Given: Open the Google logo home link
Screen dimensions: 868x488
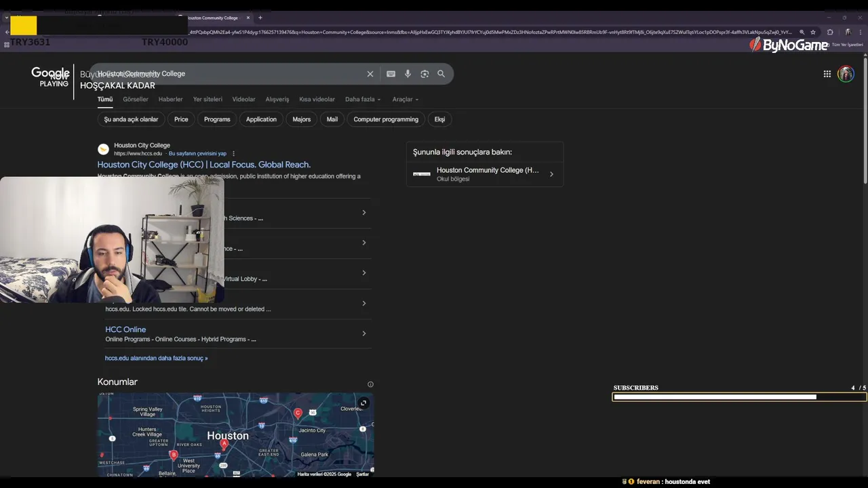Looking at the screenshot, I should pos(50,73).
